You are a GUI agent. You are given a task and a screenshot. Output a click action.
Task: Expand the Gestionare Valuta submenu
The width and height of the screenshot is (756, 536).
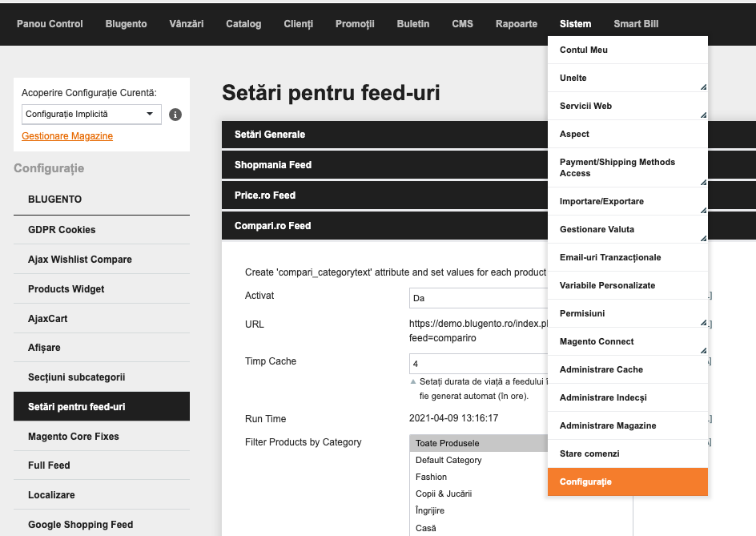pos(628,229)
